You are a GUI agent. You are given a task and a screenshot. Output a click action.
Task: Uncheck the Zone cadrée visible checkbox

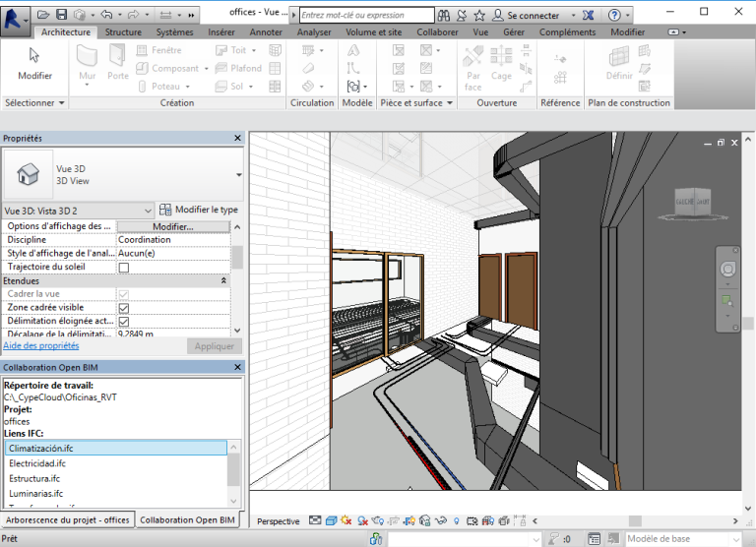[124, 308]
